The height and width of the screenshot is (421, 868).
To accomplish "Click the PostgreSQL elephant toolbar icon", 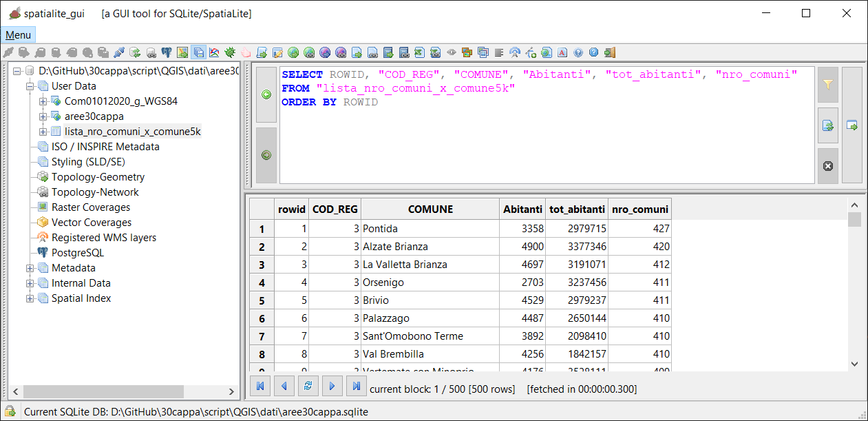I will [x=167, y=52].
